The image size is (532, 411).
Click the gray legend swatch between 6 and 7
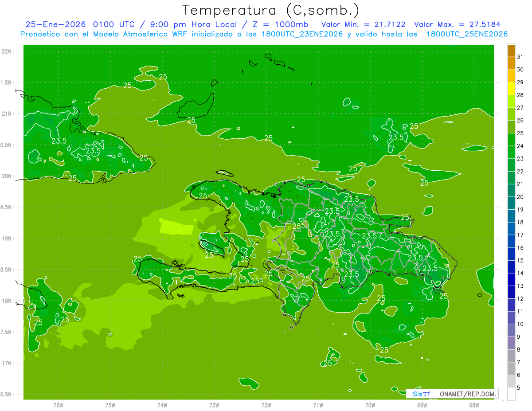511,368
